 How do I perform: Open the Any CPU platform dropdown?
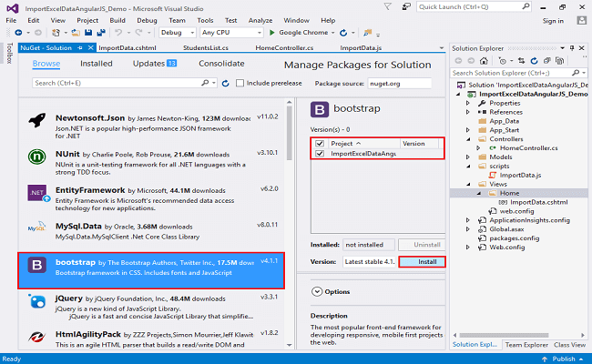231,33
